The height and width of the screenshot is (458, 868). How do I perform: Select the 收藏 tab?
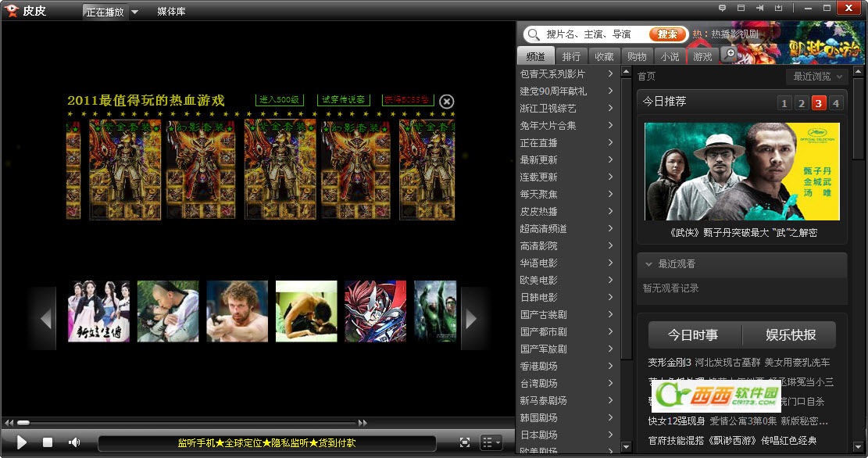(x=604, y=56)
